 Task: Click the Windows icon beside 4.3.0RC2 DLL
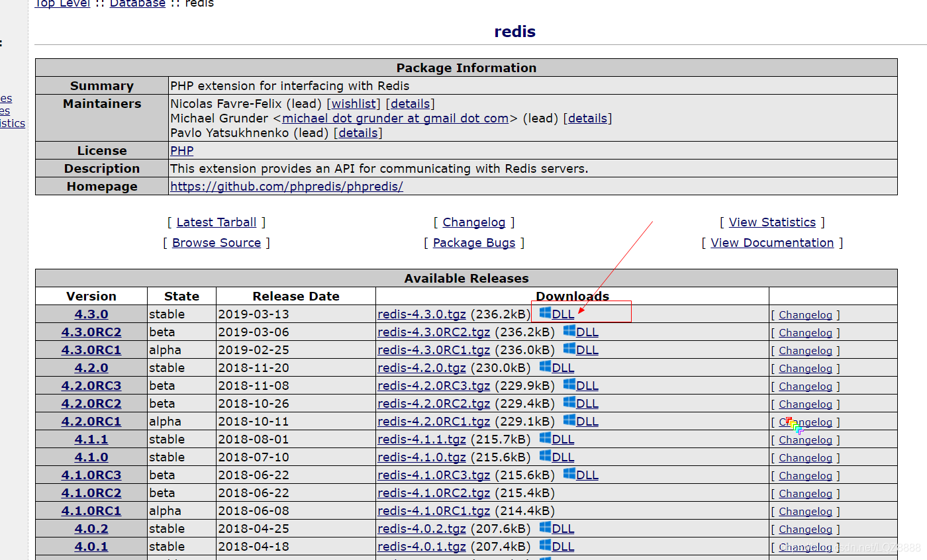(569, 330)
